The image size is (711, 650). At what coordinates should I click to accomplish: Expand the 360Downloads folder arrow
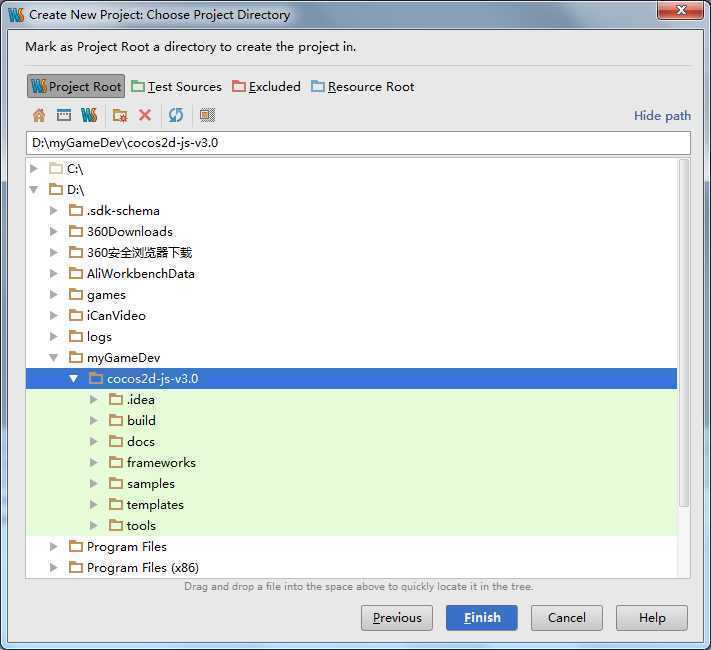tap(54, 231)
